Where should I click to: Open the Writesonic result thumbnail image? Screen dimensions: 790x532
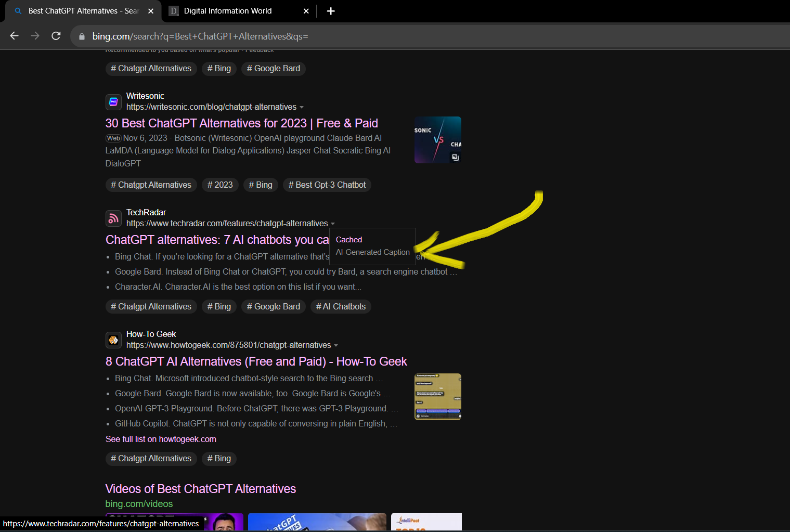(438, 140)
